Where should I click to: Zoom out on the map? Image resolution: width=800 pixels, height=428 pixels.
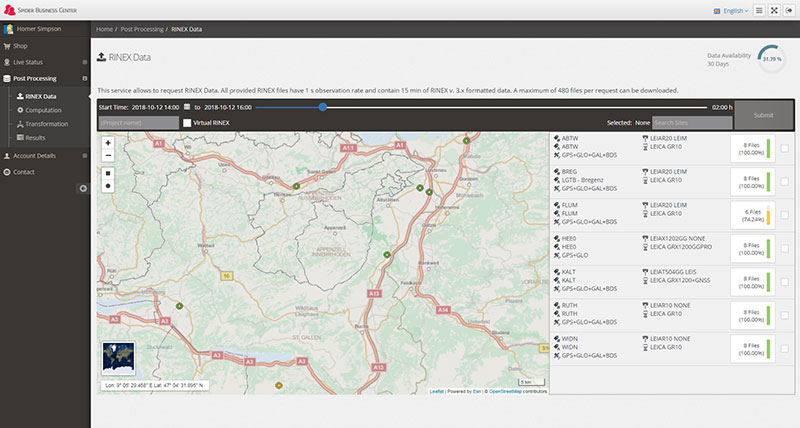tap(108, 156)
